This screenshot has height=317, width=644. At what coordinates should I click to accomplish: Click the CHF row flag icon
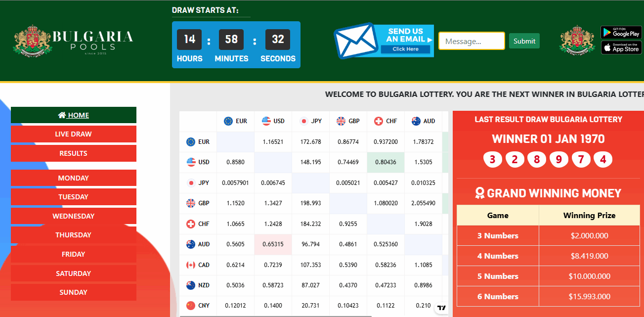(191, 224)
